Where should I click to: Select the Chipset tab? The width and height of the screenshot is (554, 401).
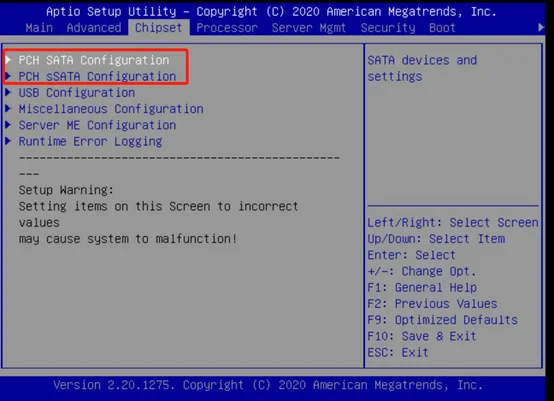click(159, 28)
